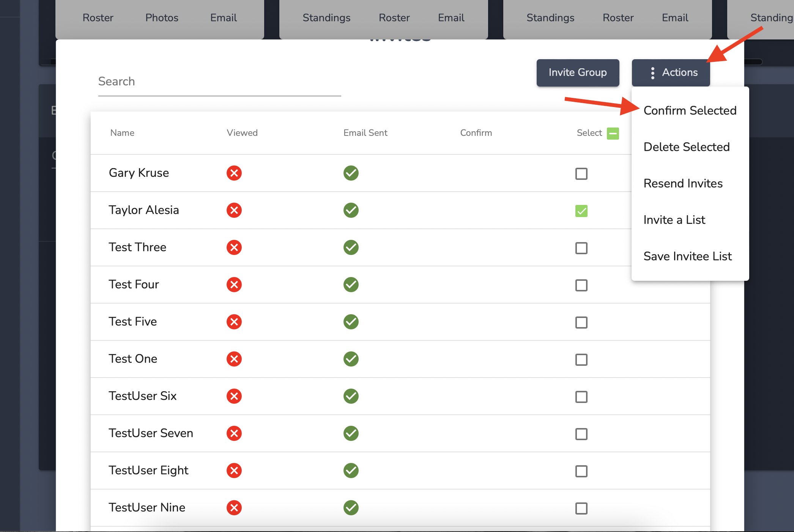Click the name Gary Kruse
Viewport: 794px width, 532px height.
(139, 173)
